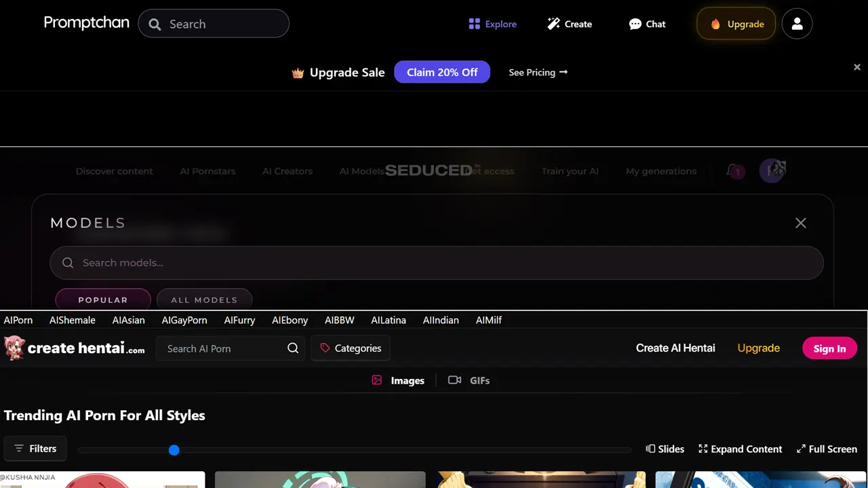
Task: Open AI Creators in Seduced nav
Action: tap(288, 171)
